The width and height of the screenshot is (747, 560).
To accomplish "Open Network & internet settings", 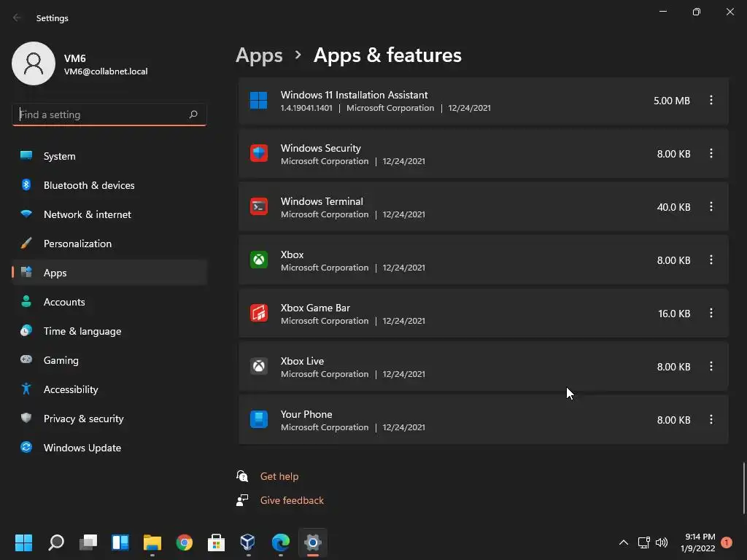I will pyautogui.click(x=109, y=214).
